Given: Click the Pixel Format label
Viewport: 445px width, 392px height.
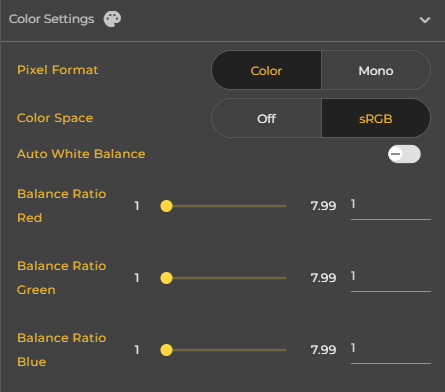Looking at the screenshot, I should coord(58,70).
